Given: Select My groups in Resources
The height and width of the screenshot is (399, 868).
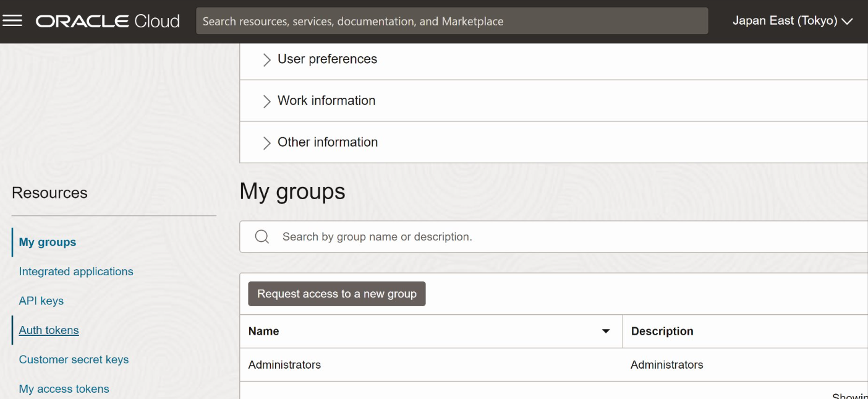Looking at the screenshot, I should pyautogui.click(x=48, y=242).
